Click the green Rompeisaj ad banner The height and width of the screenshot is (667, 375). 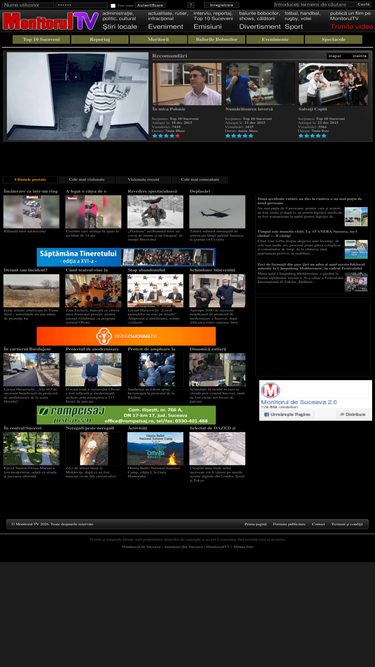pos(126,415)
